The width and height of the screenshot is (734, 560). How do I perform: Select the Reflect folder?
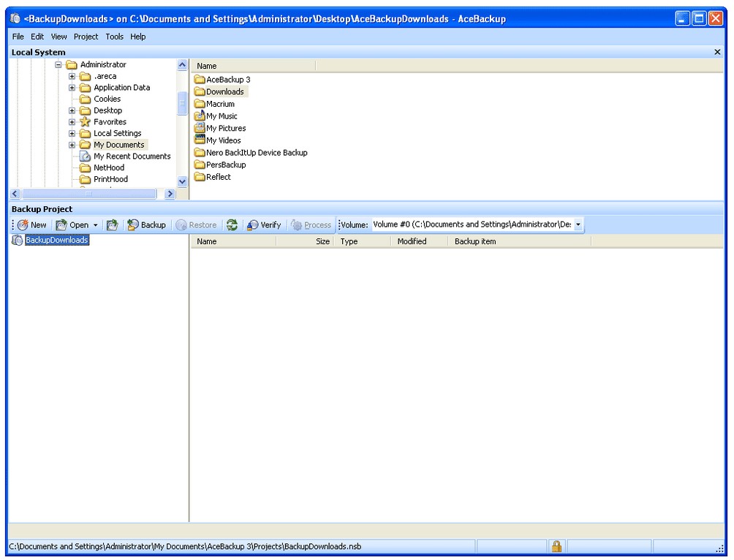pyautogui.click(x=213, y=177)
